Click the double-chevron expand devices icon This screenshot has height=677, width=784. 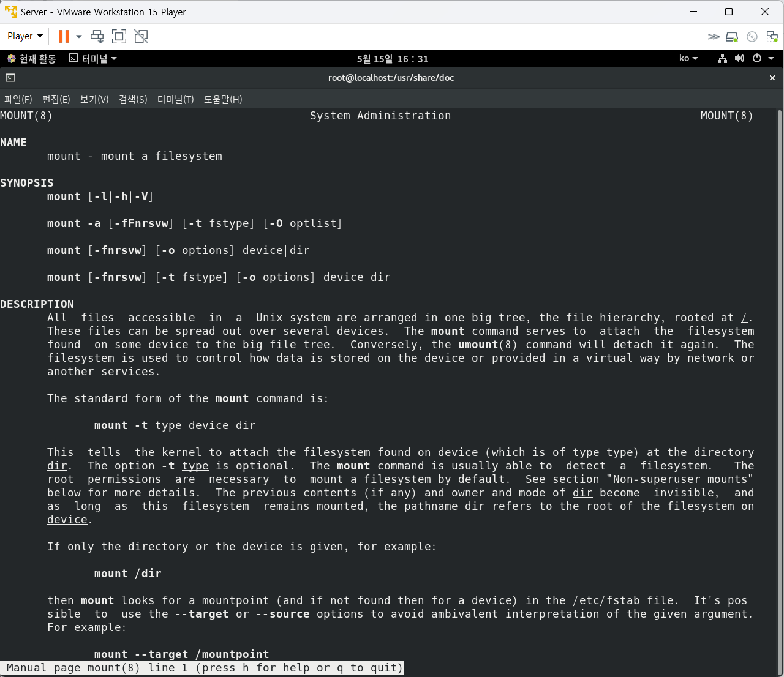tap(714, 37)
